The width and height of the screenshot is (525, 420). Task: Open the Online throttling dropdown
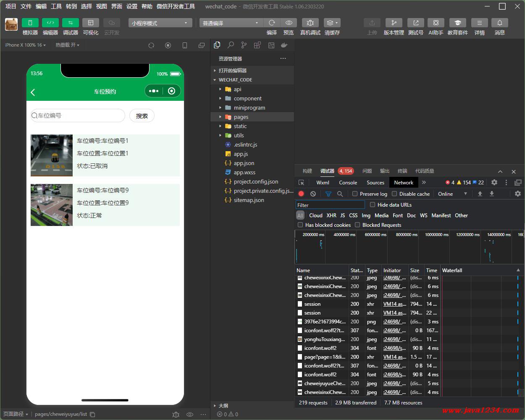[452, 194]
